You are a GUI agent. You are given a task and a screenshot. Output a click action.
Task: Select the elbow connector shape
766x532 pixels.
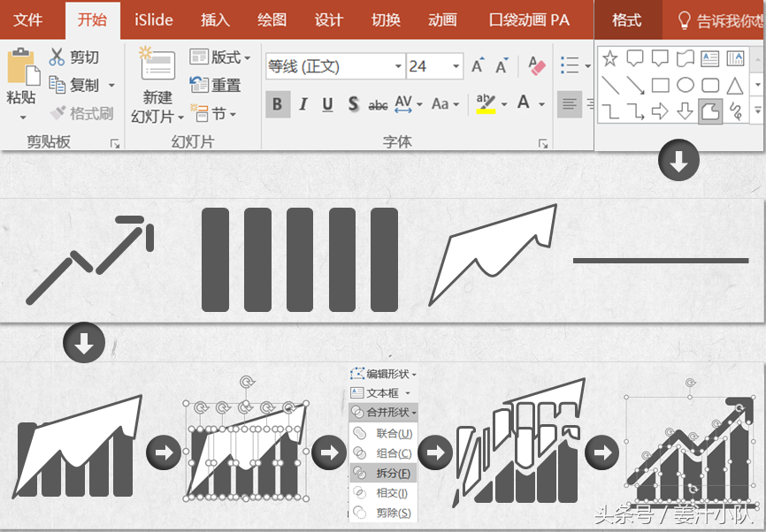click(x=610, y=111)
